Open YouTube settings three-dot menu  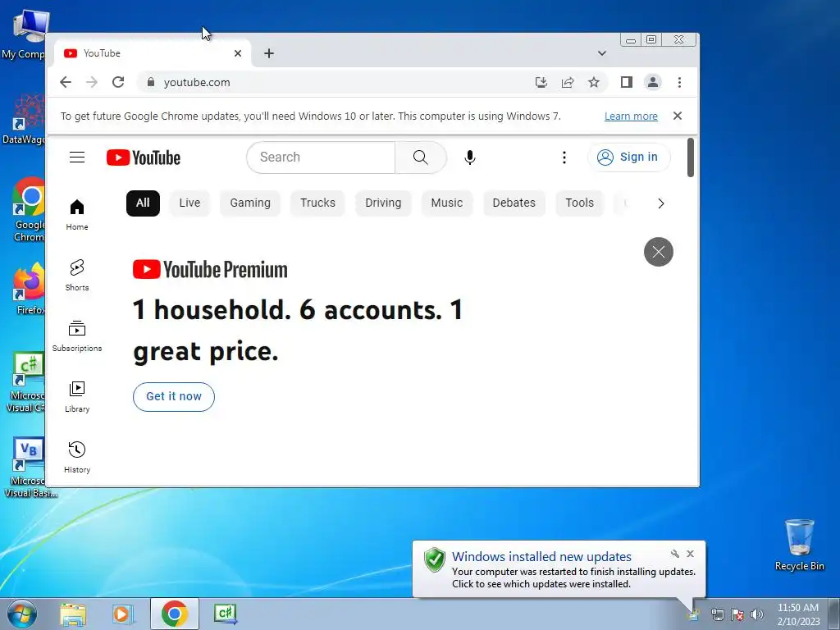point(564,157)
